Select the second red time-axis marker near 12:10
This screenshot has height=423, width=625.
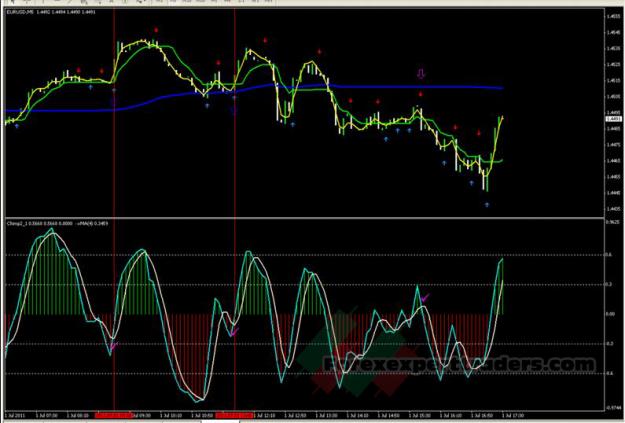[234, 415]
